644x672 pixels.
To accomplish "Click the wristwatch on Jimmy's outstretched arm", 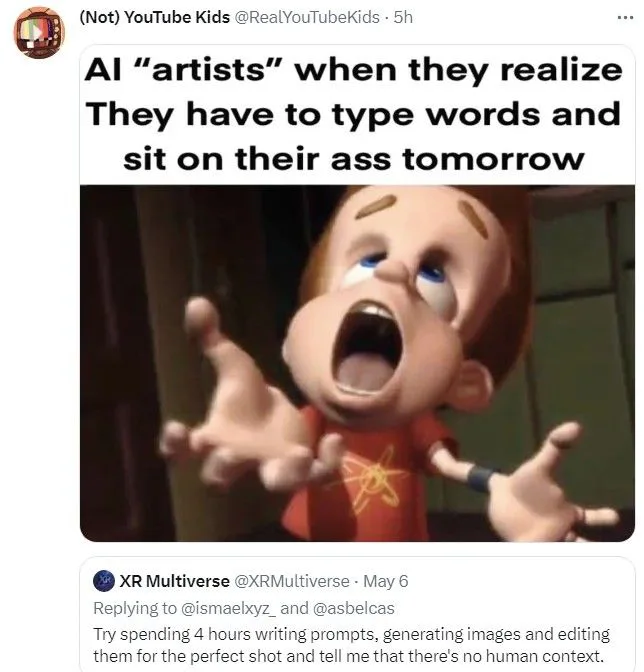I will (x=480, y=478).
